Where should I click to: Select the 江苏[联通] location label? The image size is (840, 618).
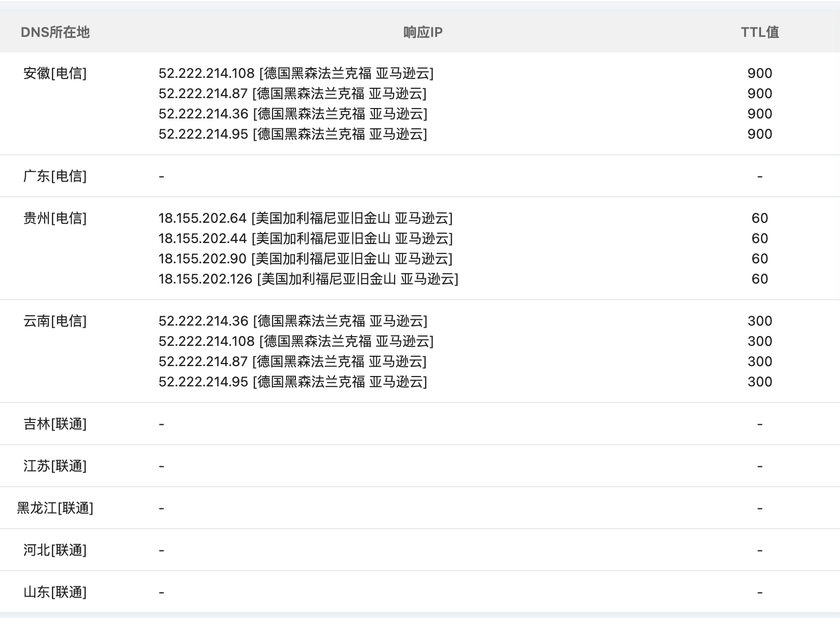coord(55,466)
